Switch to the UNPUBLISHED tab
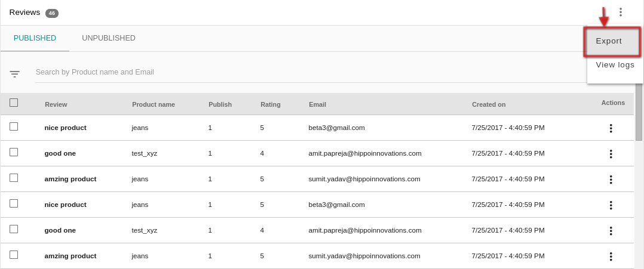The height and width of the screenshot is (269, 644). coord(109,38)
